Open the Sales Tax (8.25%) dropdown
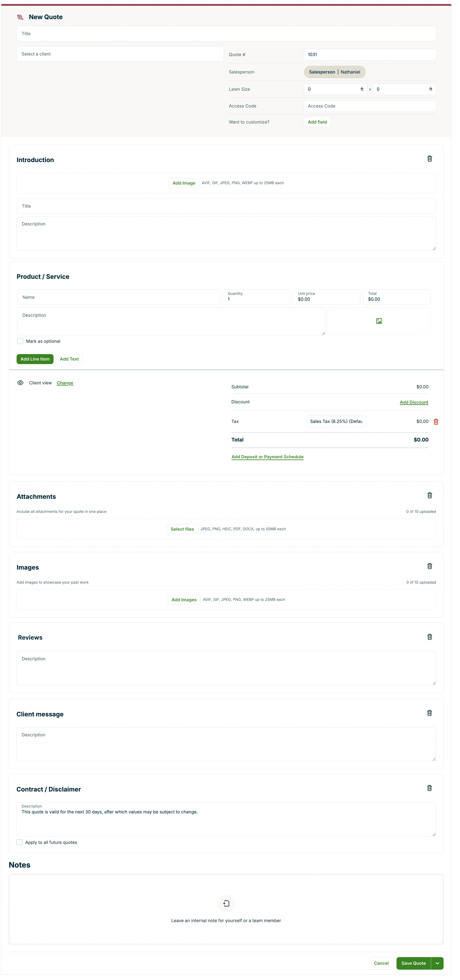This screenshot has height=980, width=460. click(x=336, y=422)
